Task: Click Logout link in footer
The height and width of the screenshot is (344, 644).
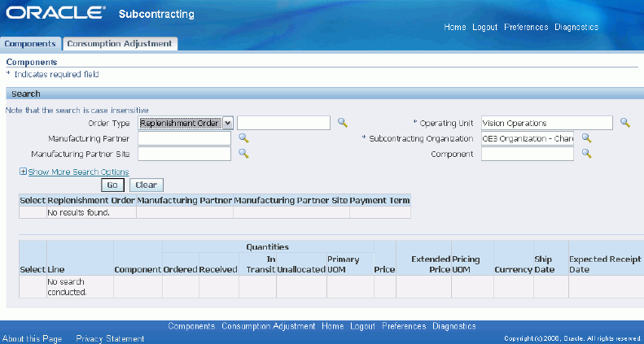Action: click(x=362, y=326)
